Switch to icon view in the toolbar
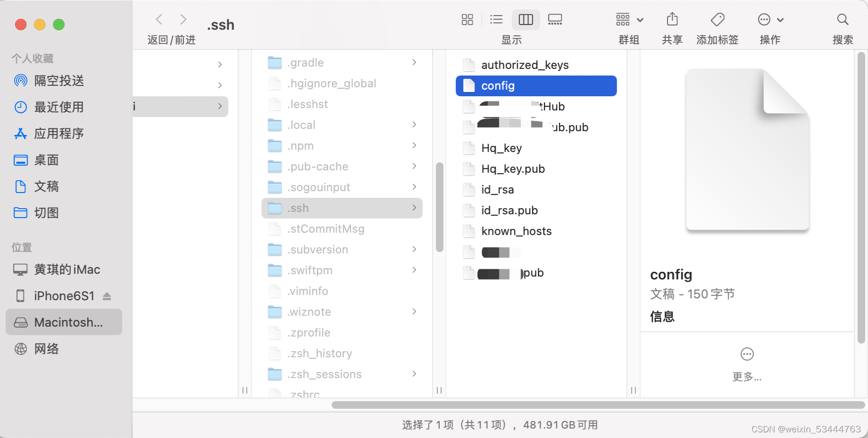The width and height of the screenshot is (868, 438). coord(467,20)
